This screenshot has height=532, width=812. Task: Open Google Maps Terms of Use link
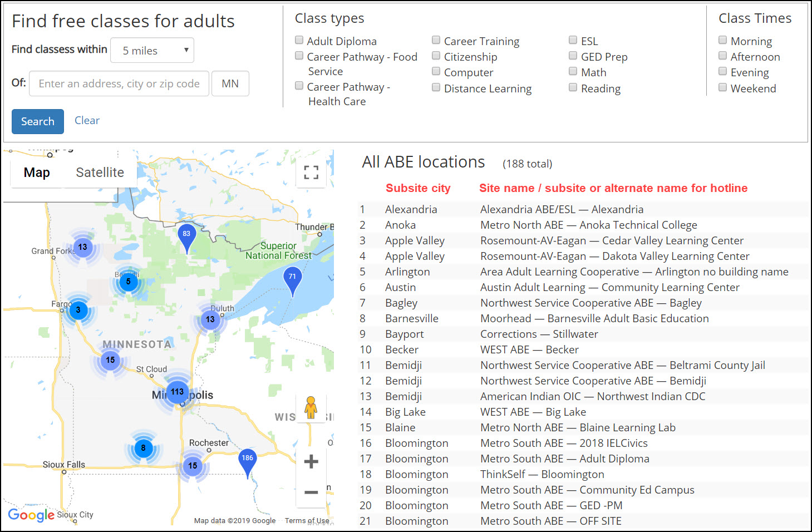point(307,521)
